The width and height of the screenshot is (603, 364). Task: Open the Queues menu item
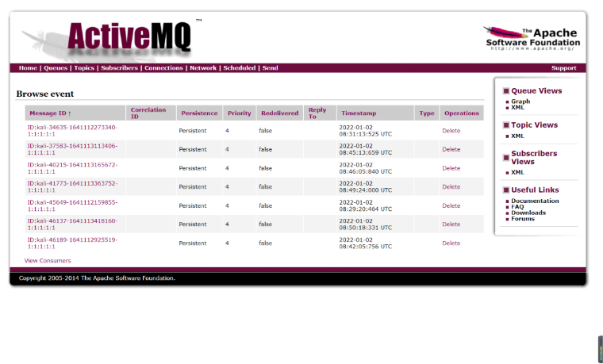56,68
